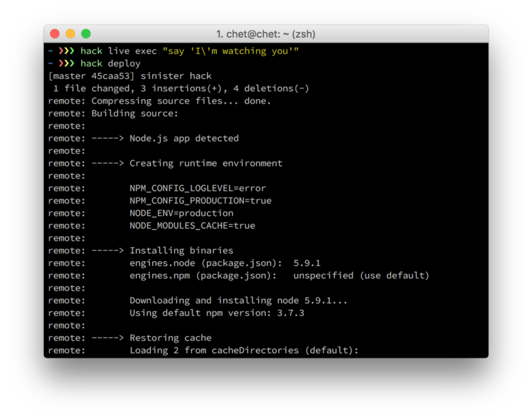
Task: Click 'Using default npm version: 3.7.3'
Action: (217, 313)
